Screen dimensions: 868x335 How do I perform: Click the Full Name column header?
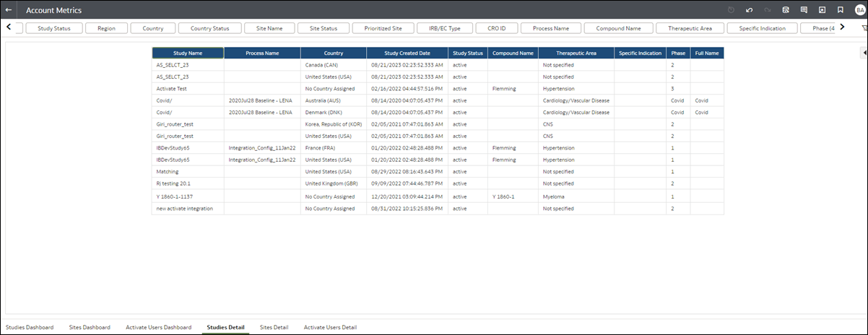(707, 53)
